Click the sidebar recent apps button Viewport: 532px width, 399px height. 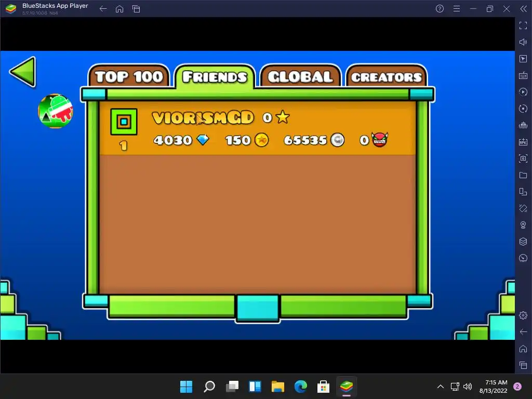click(523, 365)
